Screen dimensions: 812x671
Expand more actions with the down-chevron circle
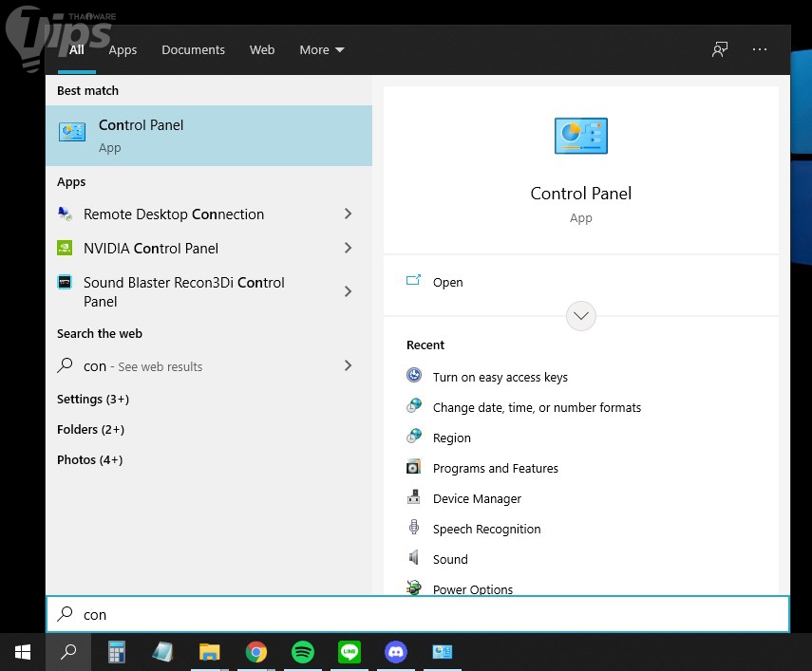click(580, 316)
